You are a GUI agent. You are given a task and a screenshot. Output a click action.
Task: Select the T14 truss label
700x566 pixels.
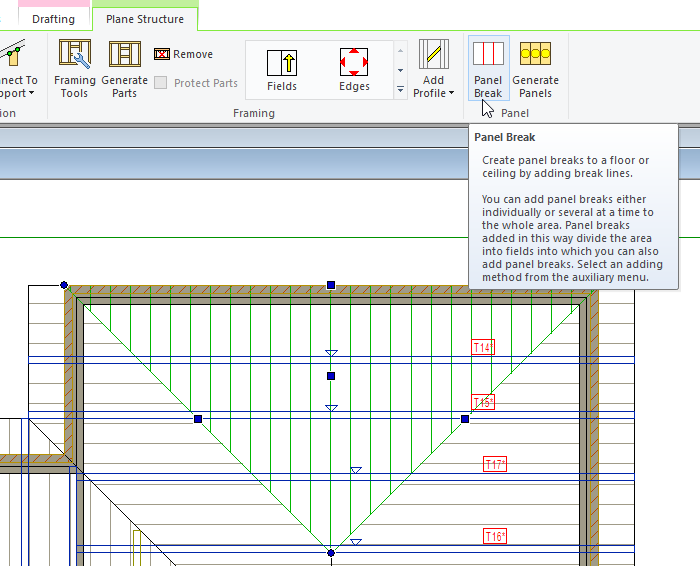484,348
